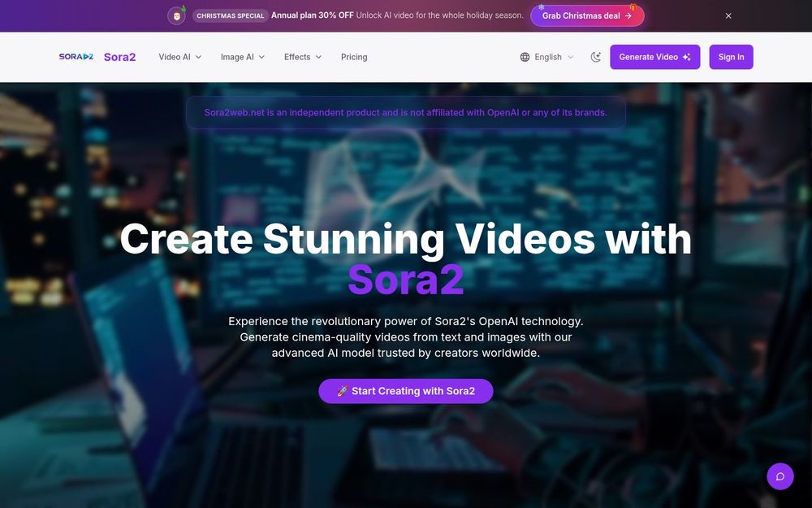This screenshot has height=508, width=812.
Task: Click the Experience the revolutionary power paragraph
Action: [405, 337]
